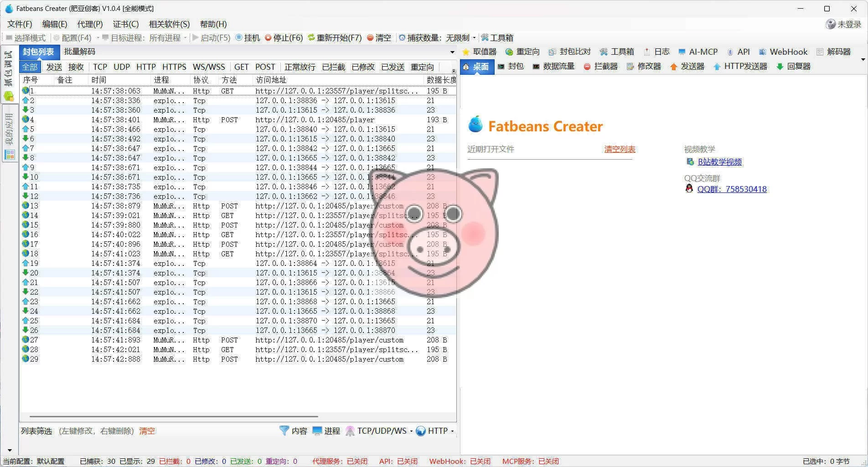The height and width of the screenshot is (467, 868).
Task: Toggle the TCP protocol filter
Action: [100, 67]
